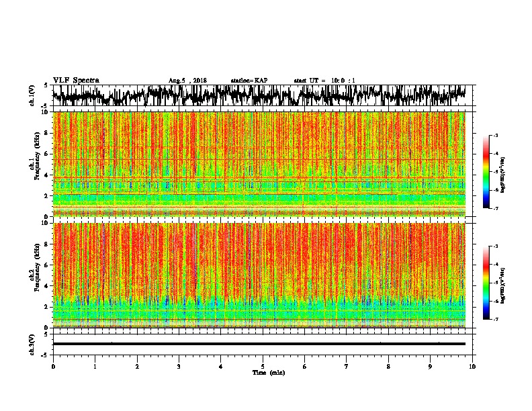
Task: Click inside the ch.2 spectrogram plot
Action: pyautogui.click(x=259, y=275)
